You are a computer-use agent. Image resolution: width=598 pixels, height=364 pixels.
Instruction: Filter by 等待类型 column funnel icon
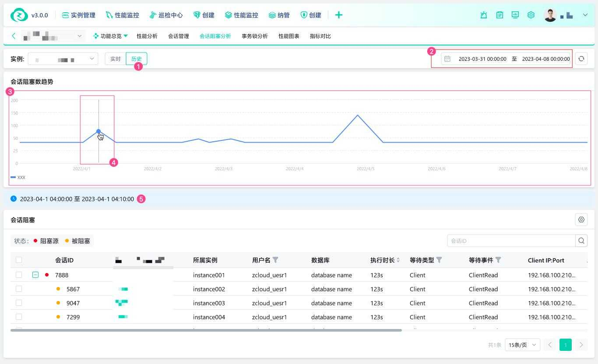pos(439,260)
